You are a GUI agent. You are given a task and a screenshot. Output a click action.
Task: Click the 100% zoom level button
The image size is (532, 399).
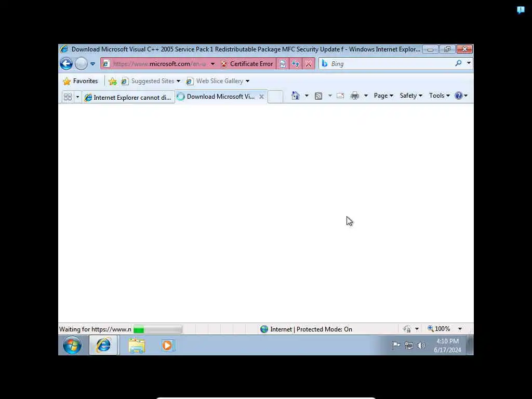[x=439, y=329]
